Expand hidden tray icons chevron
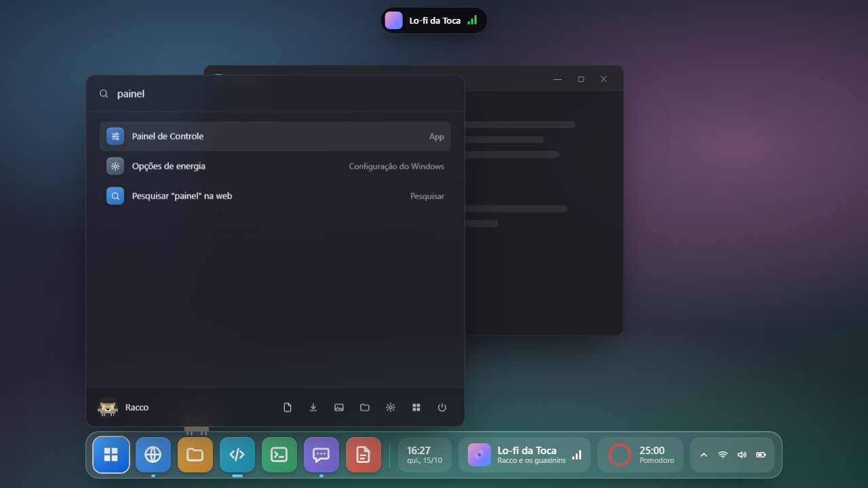 click(x=704, y=455)
